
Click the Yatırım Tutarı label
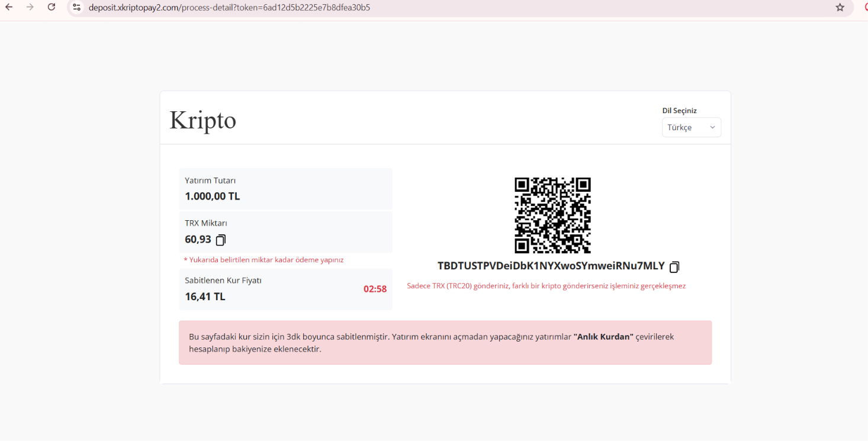pyautogui.click(x=210, y=181)
